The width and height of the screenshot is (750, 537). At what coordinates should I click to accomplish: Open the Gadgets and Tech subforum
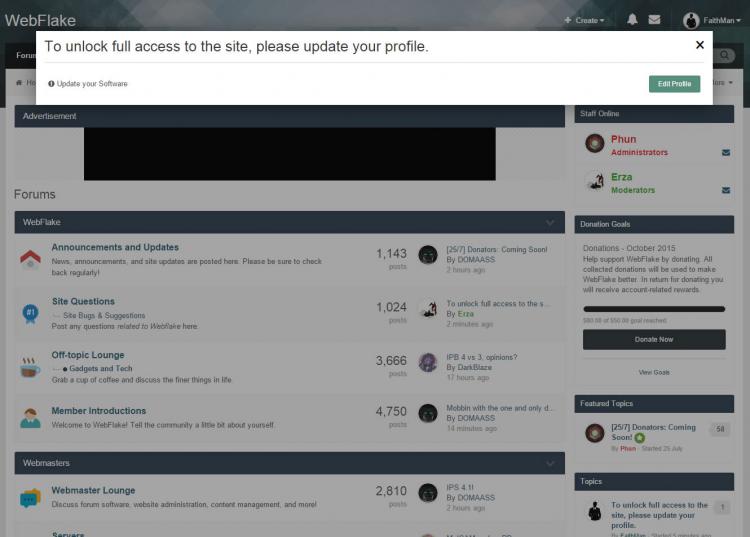pyautogui.click(x=101, y=368)
